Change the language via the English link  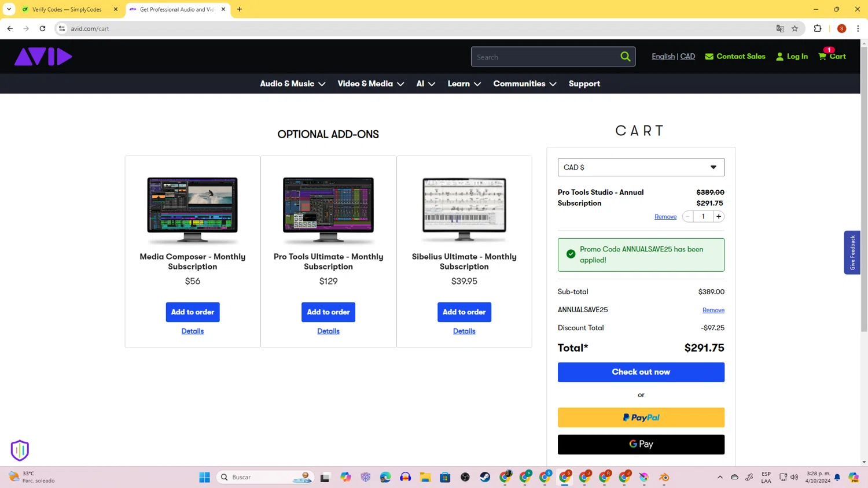point(663,57)
